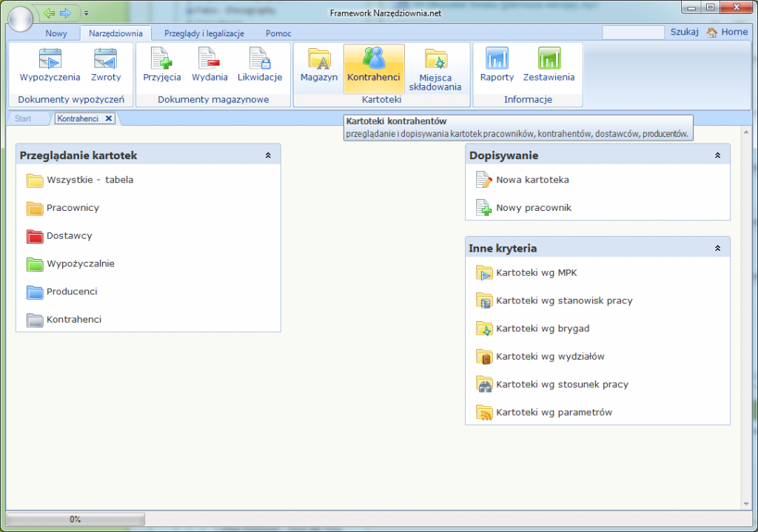Click the search input field
Viewport: 758px width, 532px height.
pyautogui.click(x=633, y=33)
